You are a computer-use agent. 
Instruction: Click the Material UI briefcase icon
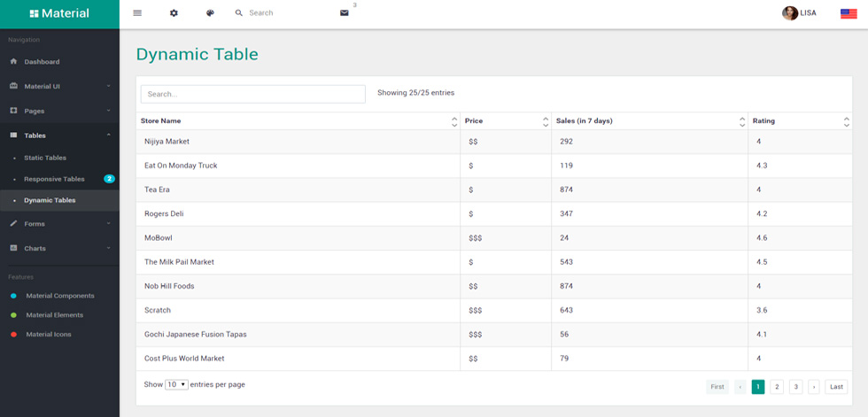tap(14, 86)
